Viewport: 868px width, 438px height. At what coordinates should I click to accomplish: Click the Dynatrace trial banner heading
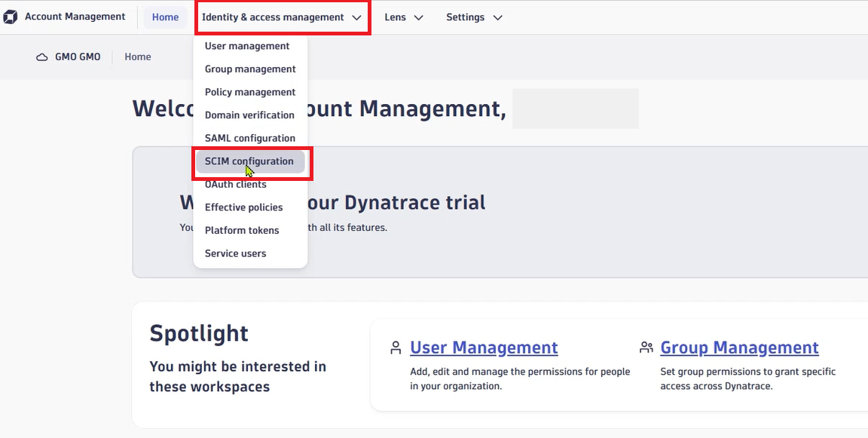tap(332, 203)
